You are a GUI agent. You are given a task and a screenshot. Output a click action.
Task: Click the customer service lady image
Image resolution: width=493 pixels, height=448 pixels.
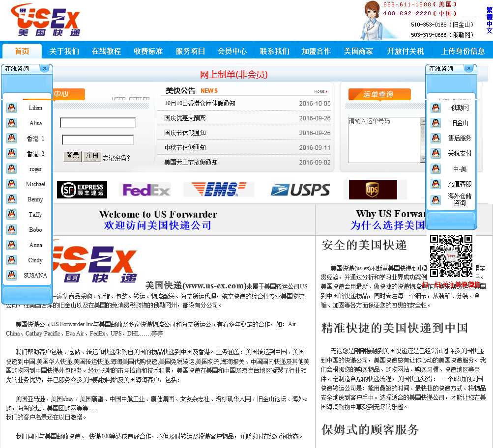tap(374, 21)
